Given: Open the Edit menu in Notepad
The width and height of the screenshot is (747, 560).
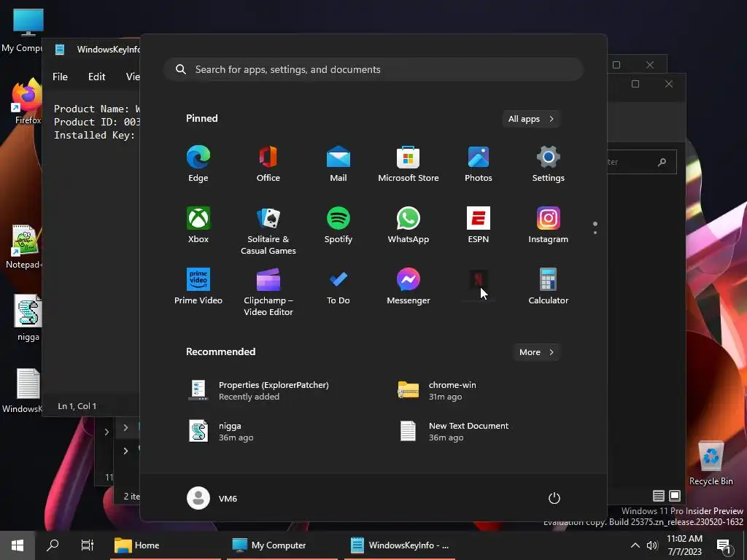Looking at the screenshot, I should (x=97, y=77).
